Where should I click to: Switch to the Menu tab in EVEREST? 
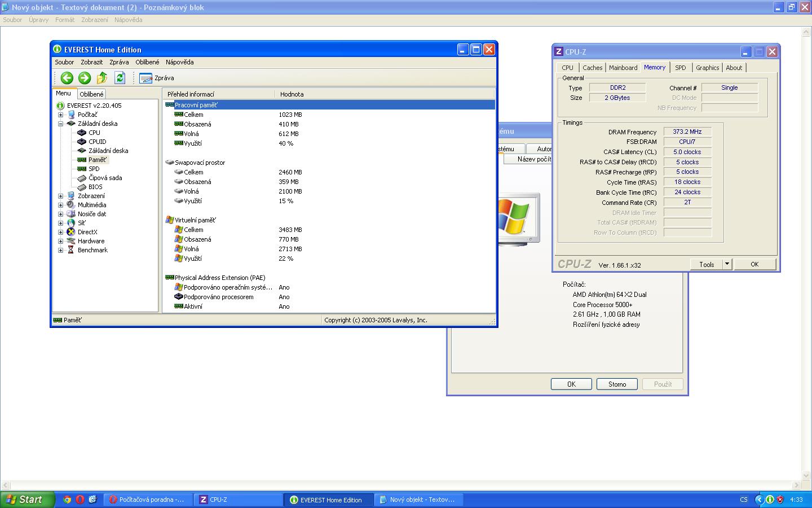[x=63, y=94]
